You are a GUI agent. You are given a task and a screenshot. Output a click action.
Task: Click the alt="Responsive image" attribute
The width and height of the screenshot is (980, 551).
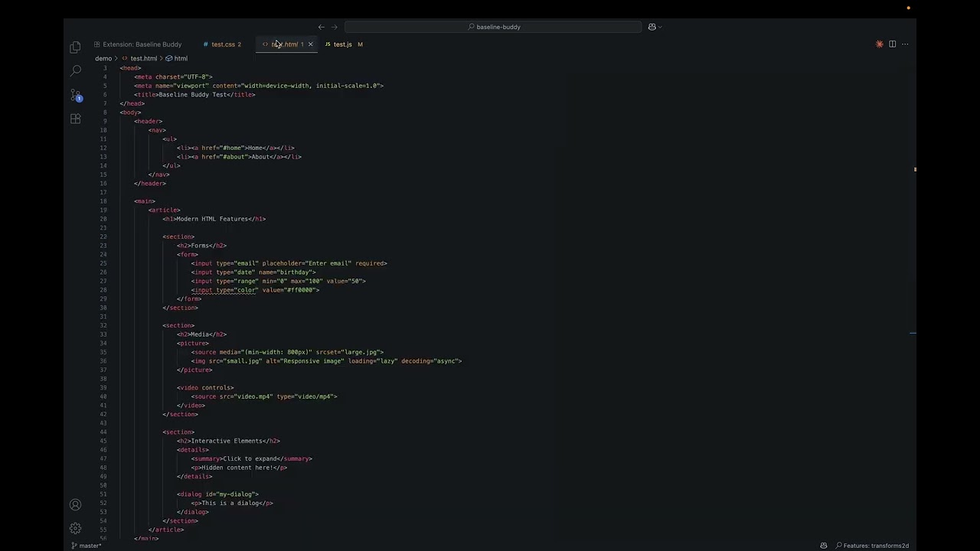[305, 361]
